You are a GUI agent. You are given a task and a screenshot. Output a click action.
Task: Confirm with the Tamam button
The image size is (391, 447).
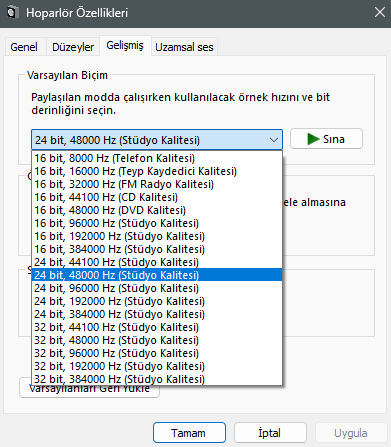coord(189,433)
